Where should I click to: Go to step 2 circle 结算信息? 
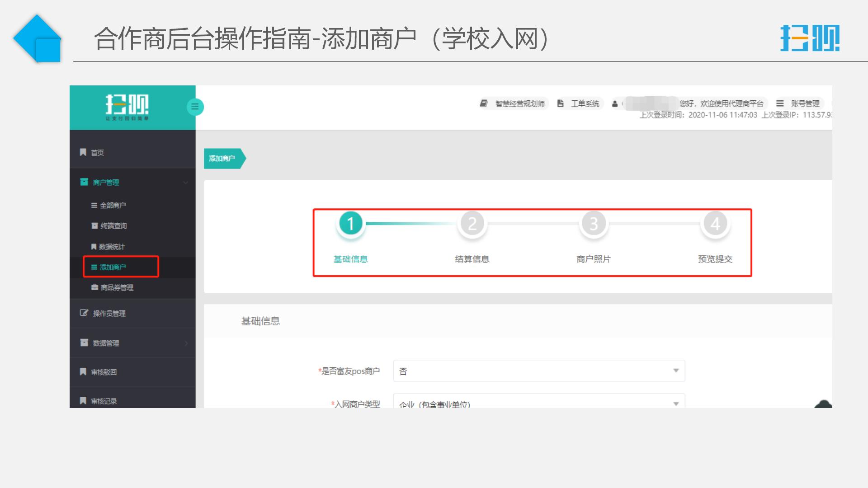pos(472,224)
